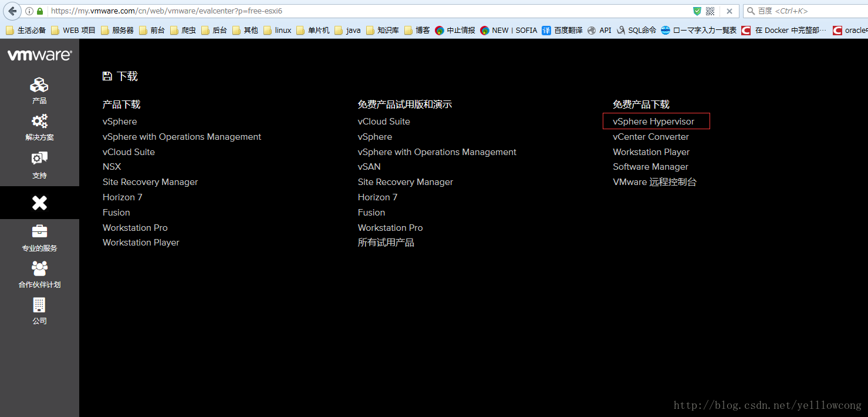Viewport: 868px width, 417px height.
Task: Open the oracle bookmark at bar end
Action: pos(850,30)
